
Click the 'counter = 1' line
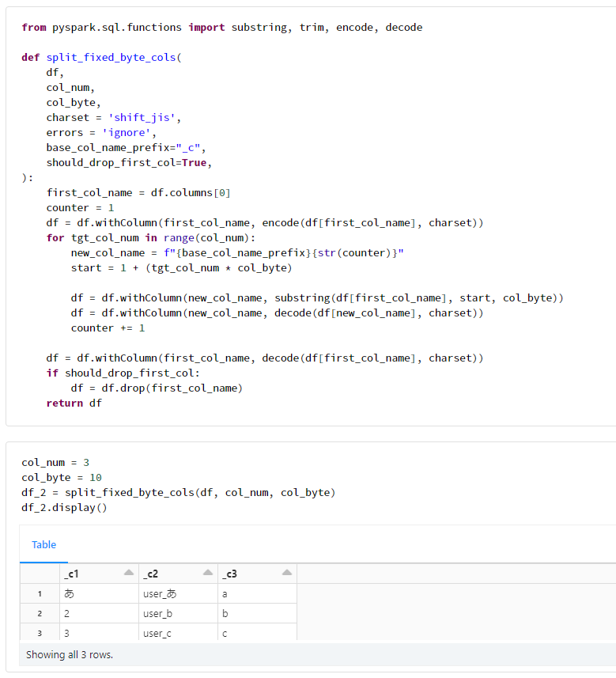[80, 208]
